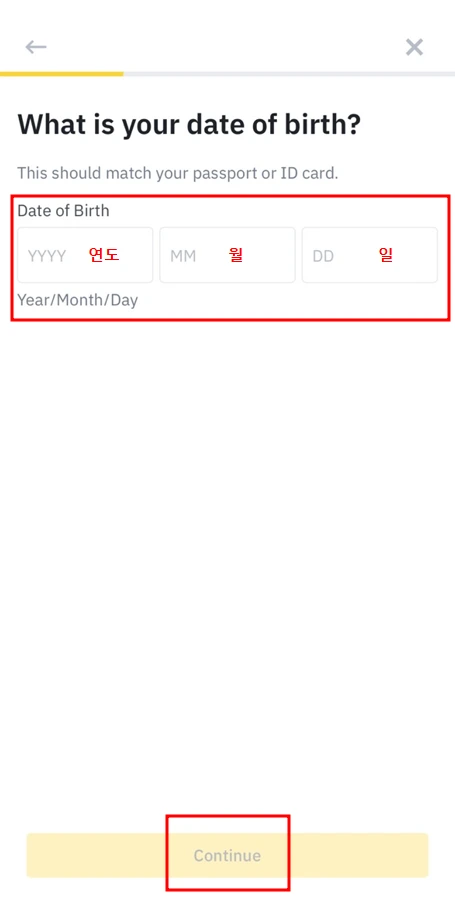455x923 pixels.
Task: Click the red 연도 annotation in year box
Action: click(104, 255)
